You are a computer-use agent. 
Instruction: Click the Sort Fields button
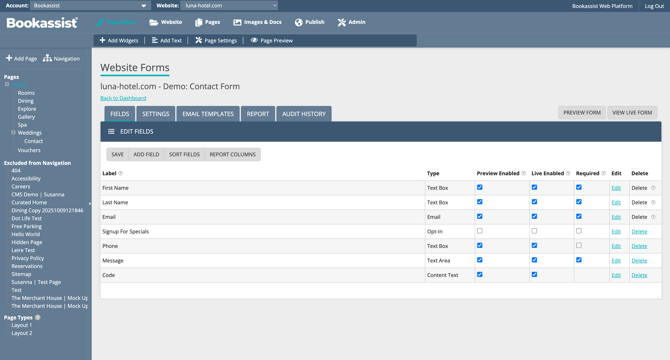pyautogui.click(x=184, y=155)
